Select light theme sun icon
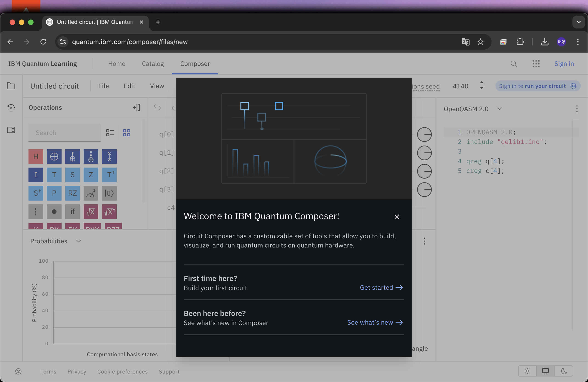Screen dimensions: 588x382 coord(527,371)
